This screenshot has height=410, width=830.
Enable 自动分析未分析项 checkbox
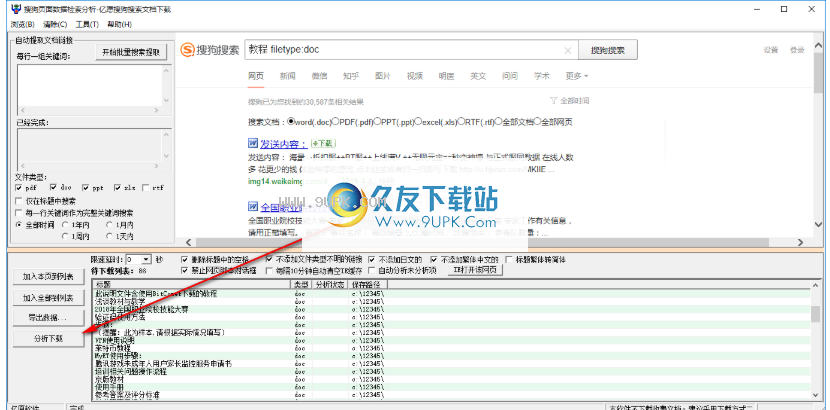pyautogui.click(x=372, y=270)
